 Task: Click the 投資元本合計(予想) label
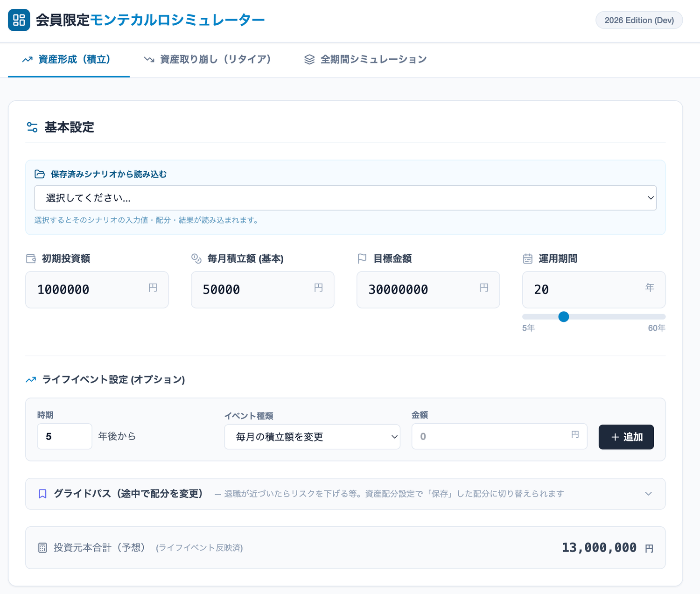(99, 548)
